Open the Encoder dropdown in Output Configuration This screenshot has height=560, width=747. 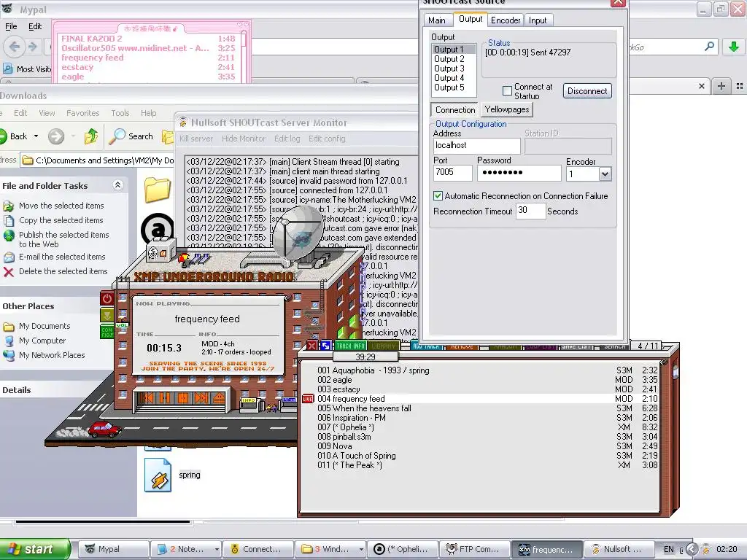click(x=605, y=174)
